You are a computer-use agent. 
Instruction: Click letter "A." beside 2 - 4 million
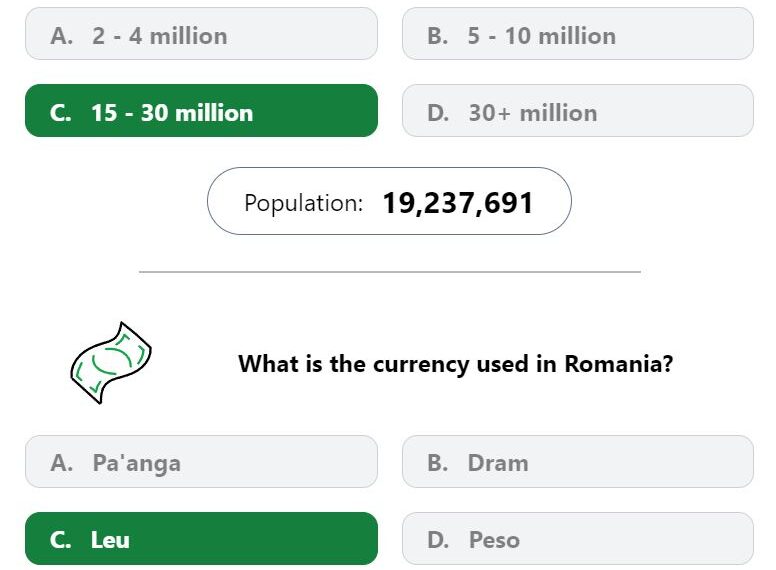[x=61, y=36]
